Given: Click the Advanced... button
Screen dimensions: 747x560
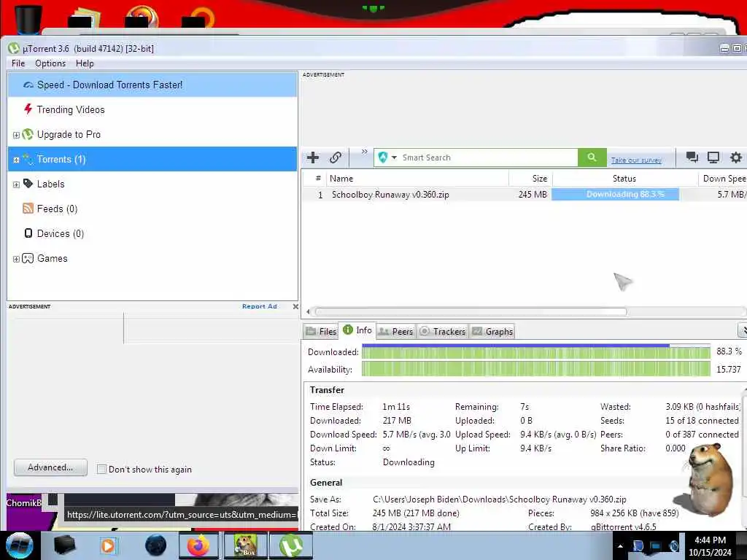Looking at the screenshot, I should click(50, 467).
